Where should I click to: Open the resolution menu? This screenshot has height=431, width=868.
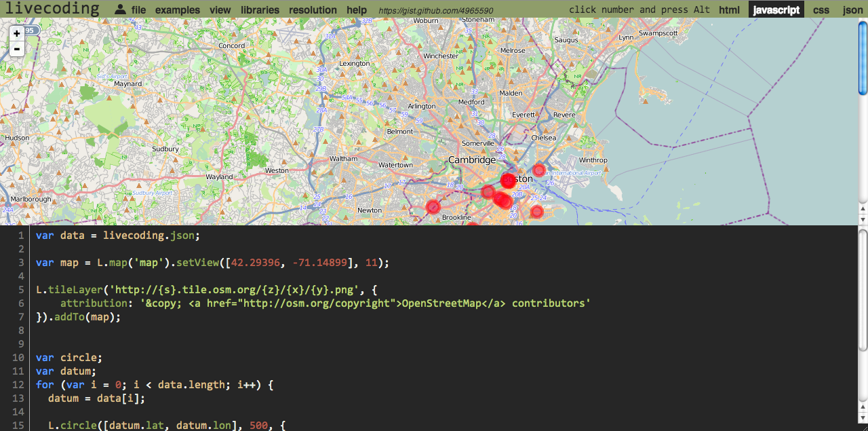[x=313, y=10]
